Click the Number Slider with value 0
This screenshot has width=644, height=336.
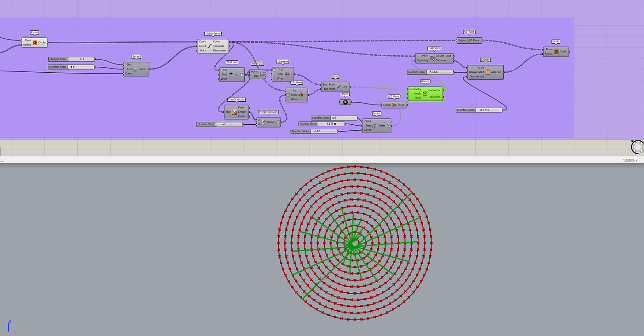pyautogui.click(x=334, y=118)
